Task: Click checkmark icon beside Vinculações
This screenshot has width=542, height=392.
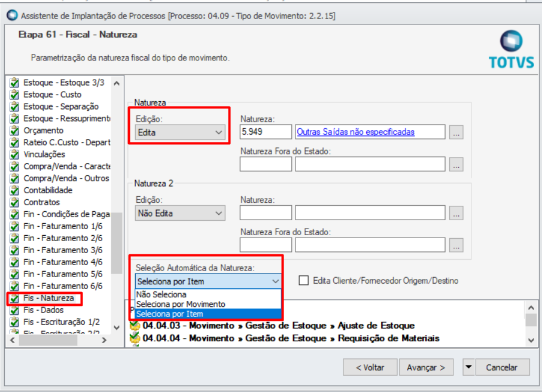Action: 14,154
